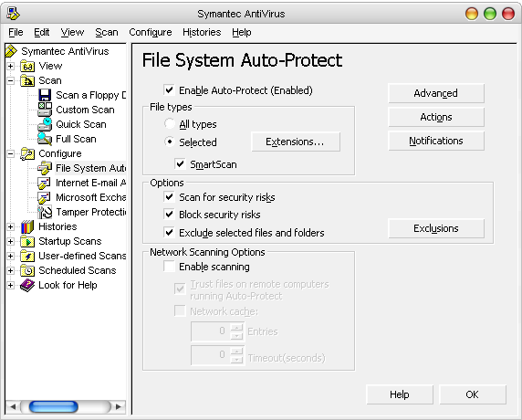The height and width of the screenshot is (420, 522).
Task: Toggle Block security risks checkbox
Action: pyautogui.click(x=169, y=215)
